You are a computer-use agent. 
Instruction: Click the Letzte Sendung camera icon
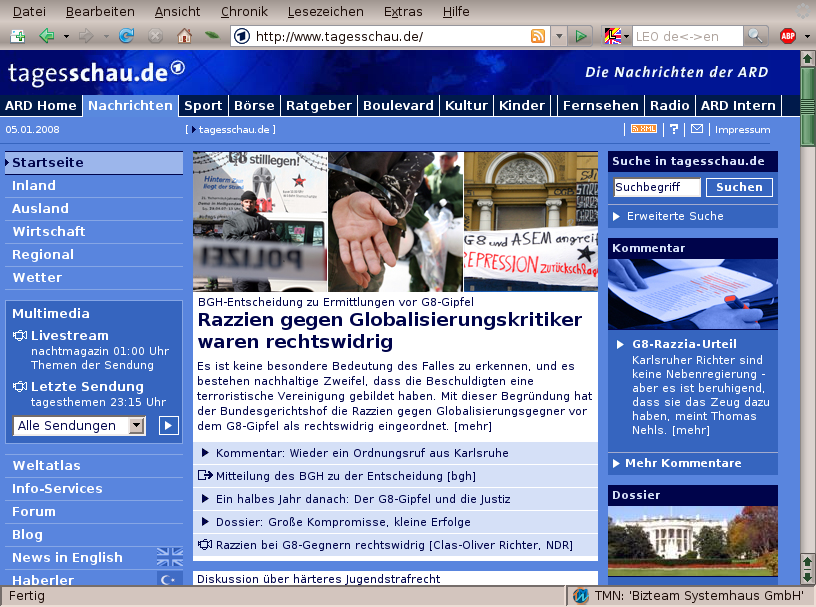point(20,387)
